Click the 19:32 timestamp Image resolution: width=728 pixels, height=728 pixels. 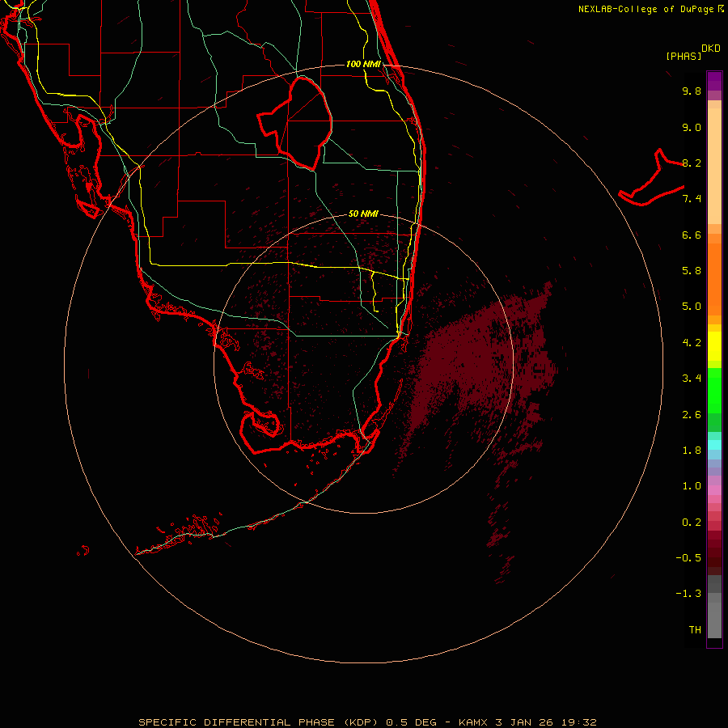pos(578,722)
